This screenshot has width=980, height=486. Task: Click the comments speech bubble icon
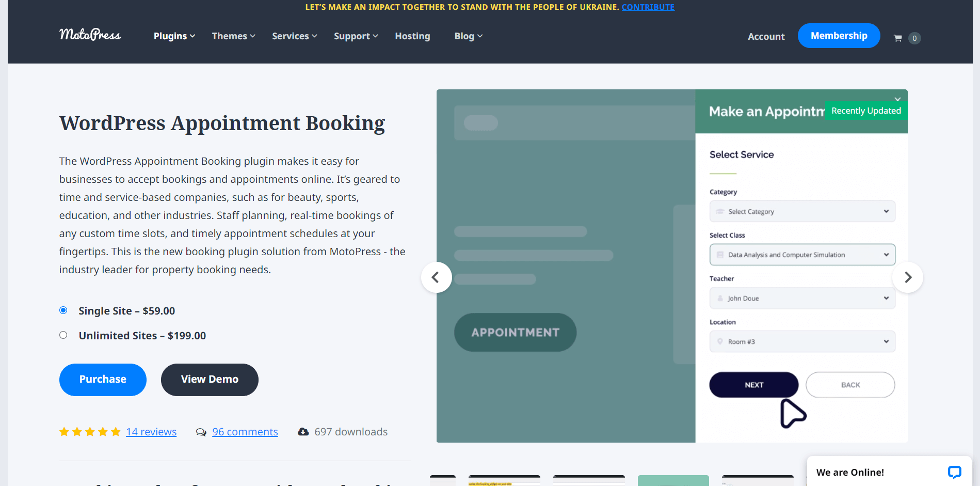[x=201, y=432]
